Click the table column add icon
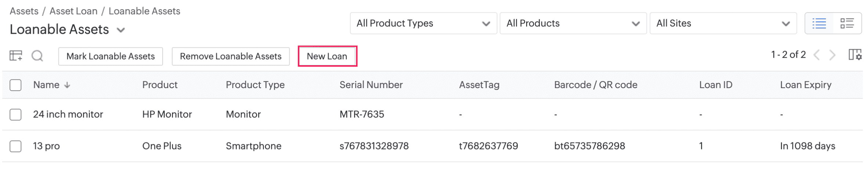The width and height of the screenshot is (868, 188). 16,56
